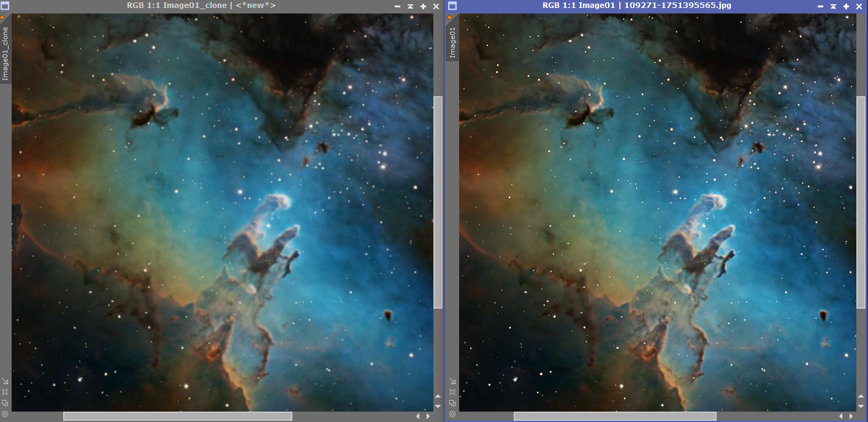Open the window menu icon of Image01_clone

(5, 6)
